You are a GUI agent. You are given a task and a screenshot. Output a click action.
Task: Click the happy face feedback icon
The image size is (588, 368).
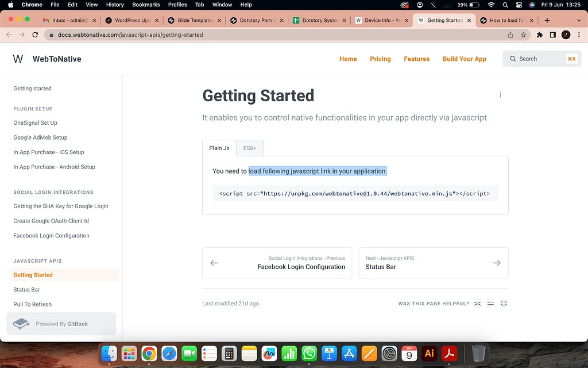coord(504,303)
